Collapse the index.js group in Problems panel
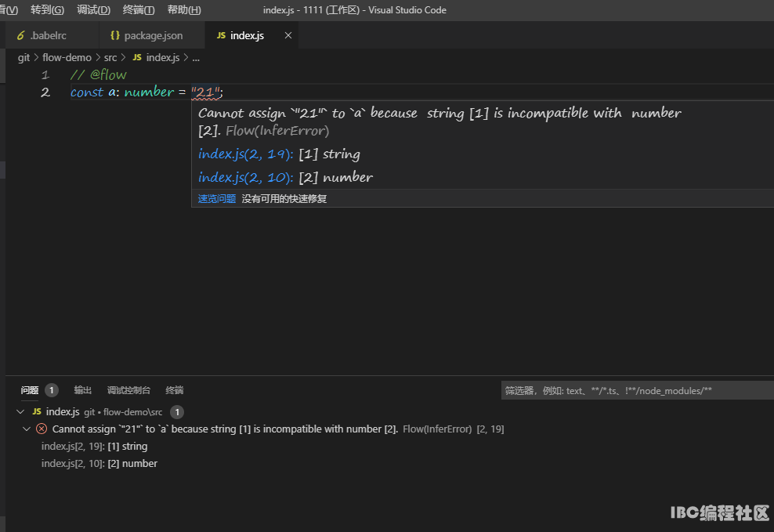The height and width of the screenshot is (532, 774). 20,412
